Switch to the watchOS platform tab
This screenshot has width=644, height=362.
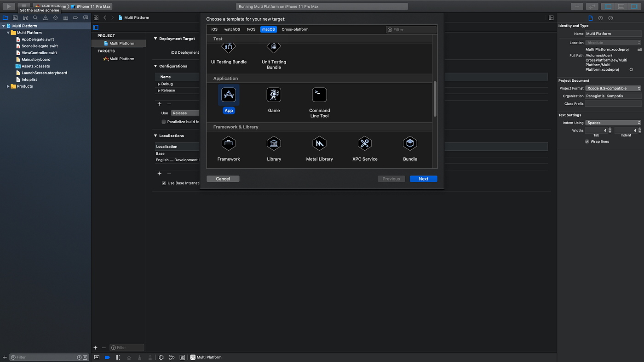click(x=232, y=29)
